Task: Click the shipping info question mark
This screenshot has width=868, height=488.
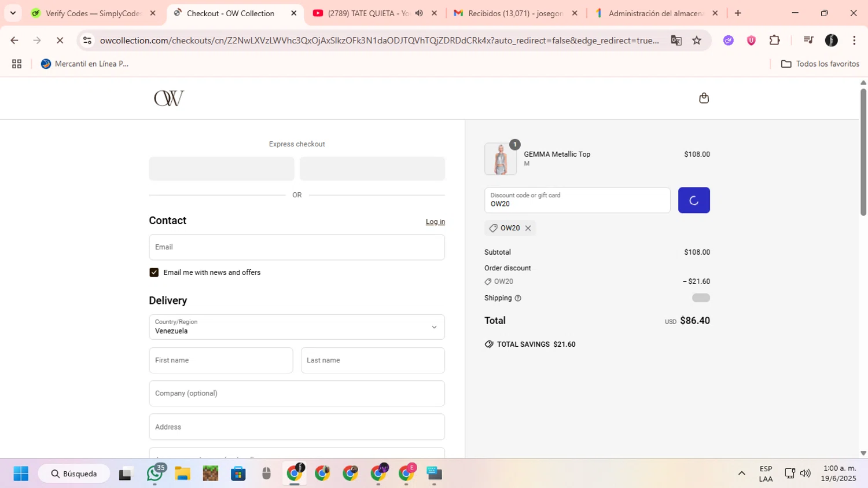Action: pyautogui.click(x=518, y=298)
